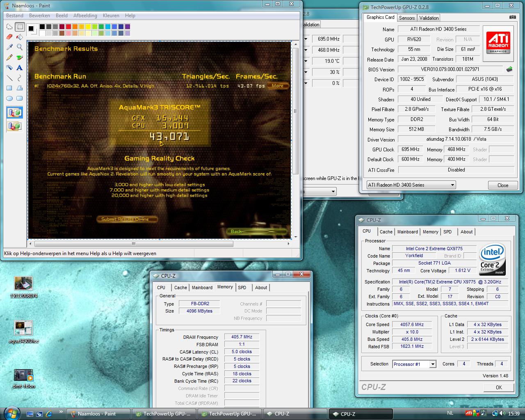Click the NL language indicator in taskbar
This screenshot has height=420, width=525.
coord(450,413)
